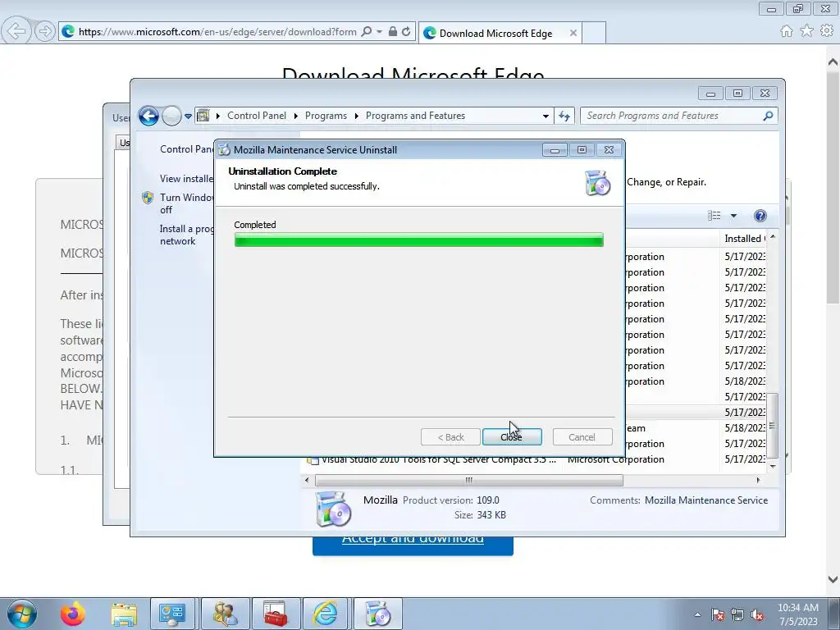Close the Download Microsoft Edge tab
The image size is (840, 630).
click(573, 33)
